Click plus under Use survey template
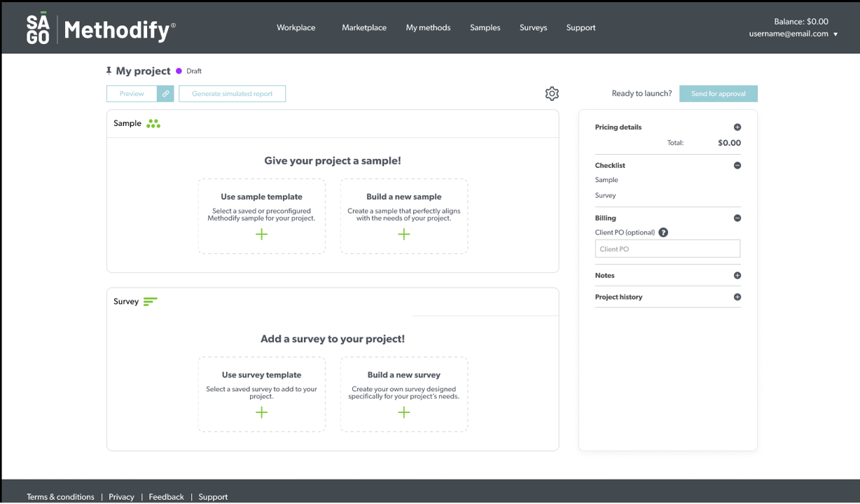The height and width of the screenshot is (504, 860). point(261,412)
